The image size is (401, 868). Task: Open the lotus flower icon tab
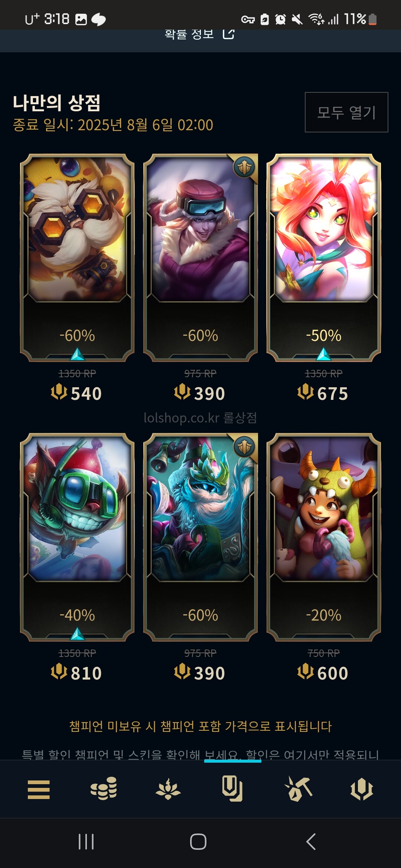coord(168,789)
